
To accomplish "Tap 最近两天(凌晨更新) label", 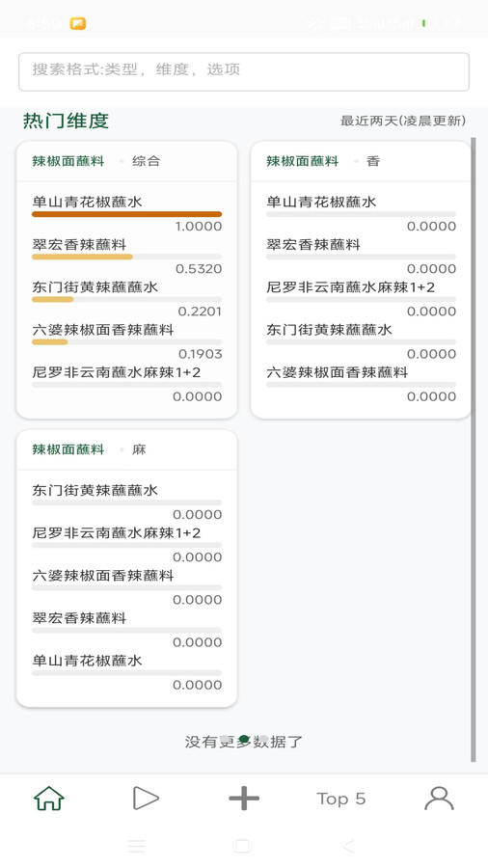I will pyautogui.click(x=403, y=121).
